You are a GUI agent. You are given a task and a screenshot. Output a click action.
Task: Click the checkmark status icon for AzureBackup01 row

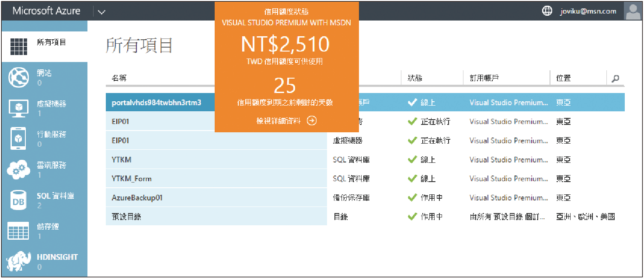coord(412,198)
